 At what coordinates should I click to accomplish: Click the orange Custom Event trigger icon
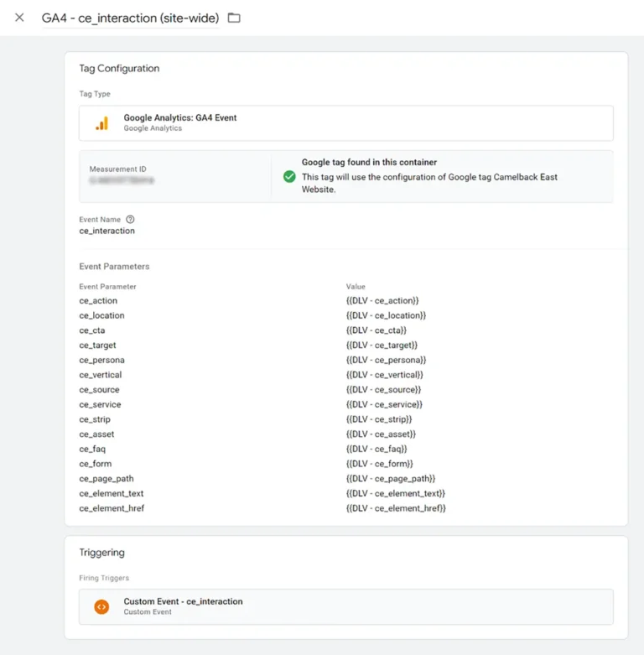(x=101, y=606)
